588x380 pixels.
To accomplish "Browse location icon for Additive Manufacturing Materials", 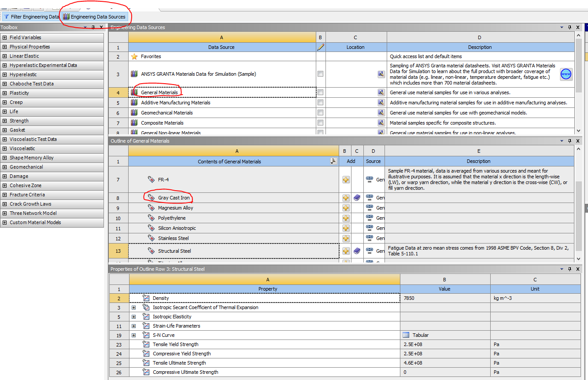I will pos(381,103).
